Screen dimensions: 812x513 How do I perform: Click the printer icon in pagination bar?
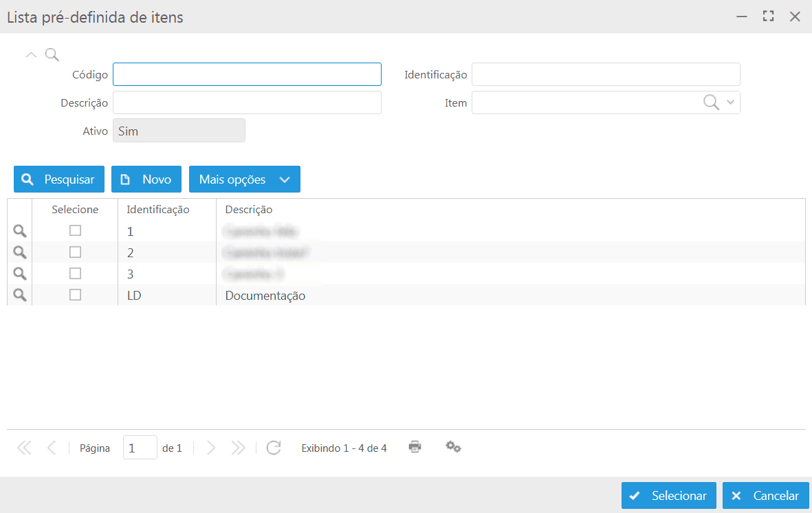[415, 447]
